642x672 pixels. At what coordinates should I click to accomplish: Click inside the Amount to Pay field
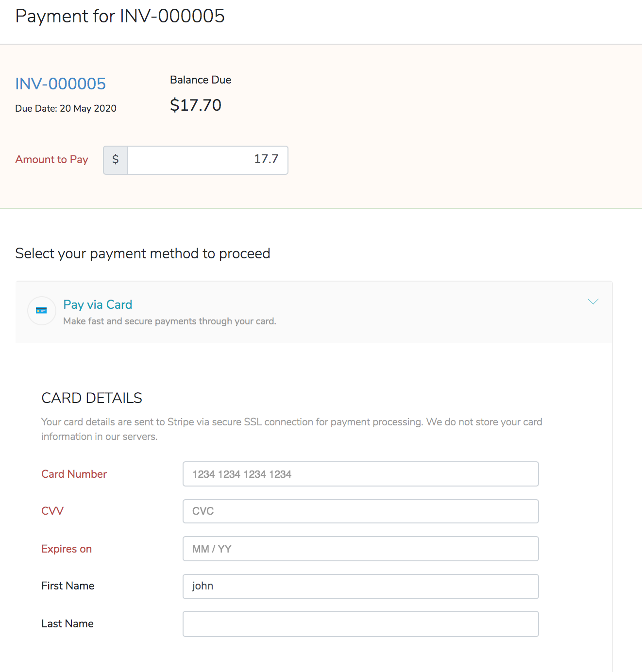(x=207, y=160)
